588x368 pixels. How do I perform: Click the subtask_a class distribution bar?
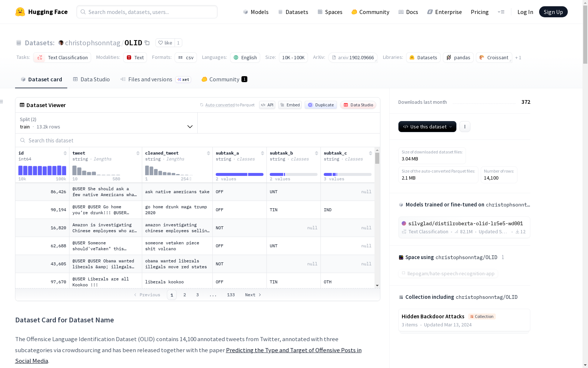pos(240,174)
